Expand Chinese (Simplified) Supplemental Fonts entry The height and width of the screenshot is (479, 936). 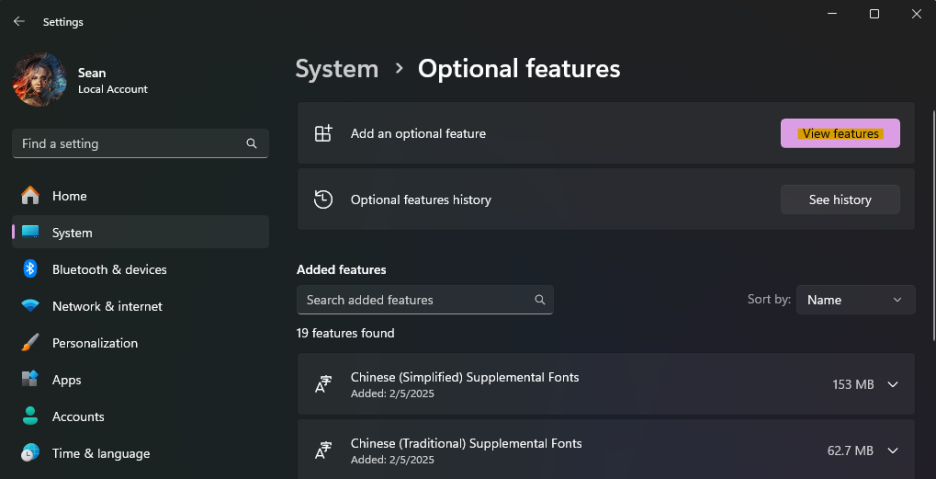pyautogui.click(x=892, y=385)
